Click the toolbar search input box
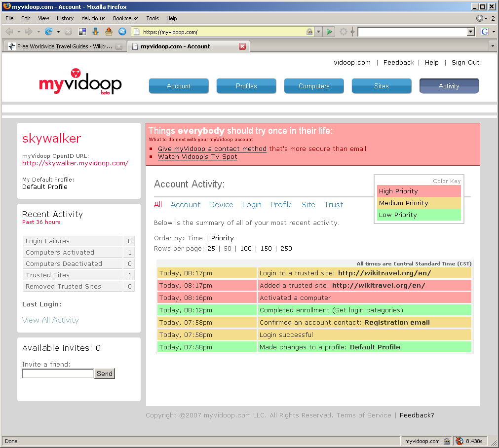499x448 pixels. (413, 32)
